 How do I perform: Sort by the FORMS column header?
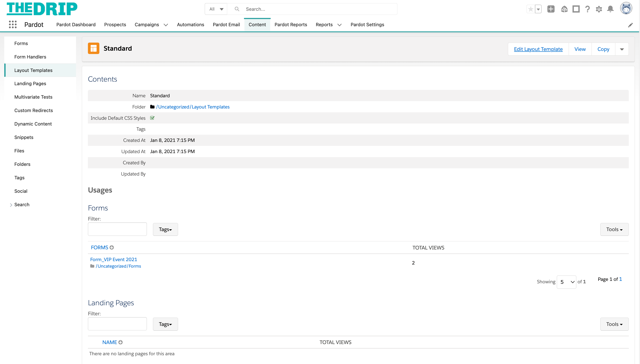tap(100, 247)
